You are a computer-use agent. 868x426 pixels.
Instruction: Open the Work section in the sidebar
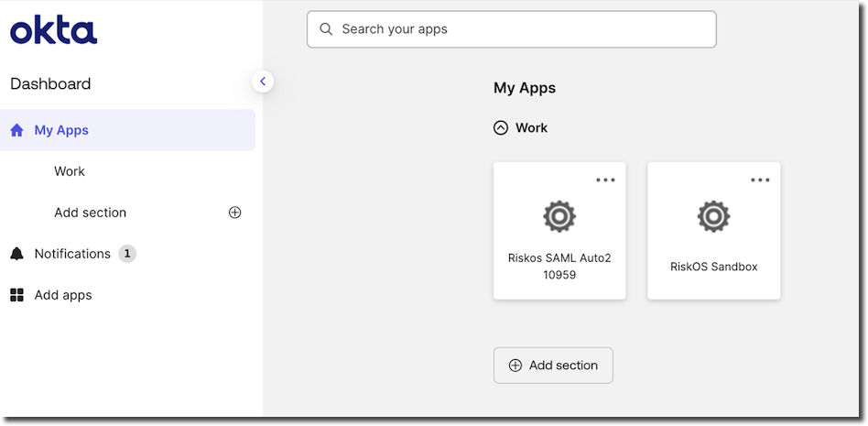pos(70,171)
